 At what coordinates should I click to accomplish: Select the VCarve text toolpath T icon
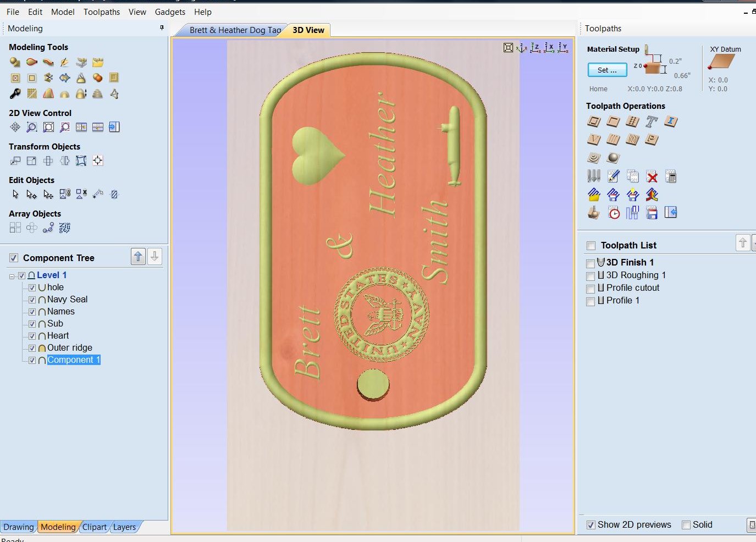[x=652, y=121]
